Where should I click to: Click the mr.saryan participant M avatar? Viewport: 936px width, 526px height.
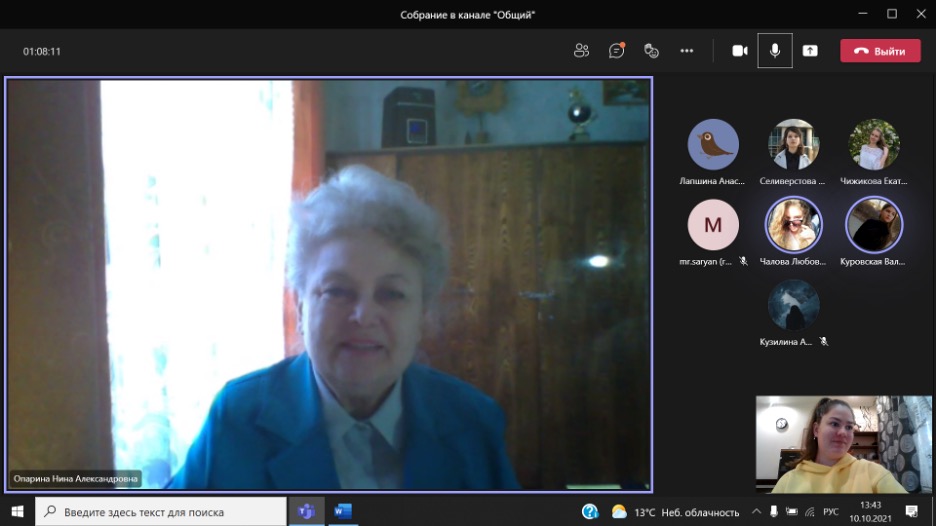[713, 225]
